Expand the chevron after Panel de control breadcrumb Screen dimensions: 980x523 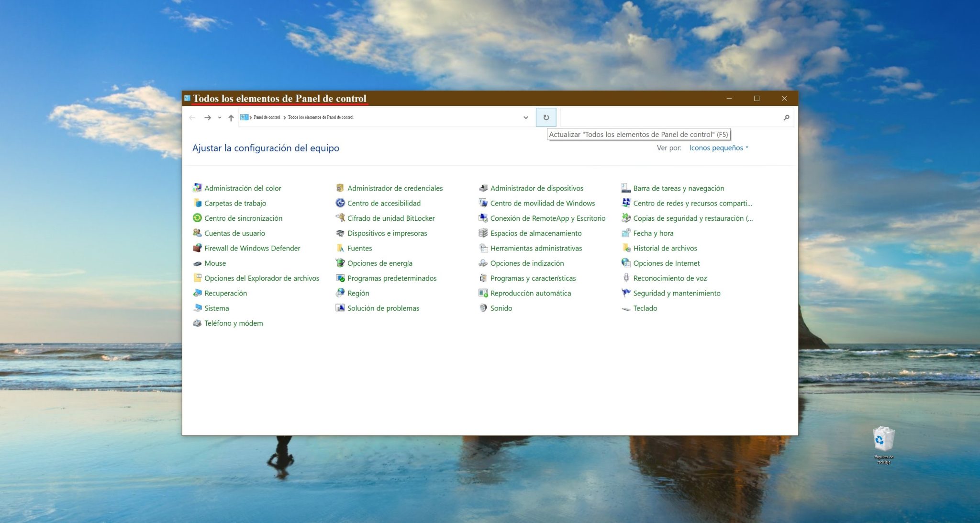[285, 117]
